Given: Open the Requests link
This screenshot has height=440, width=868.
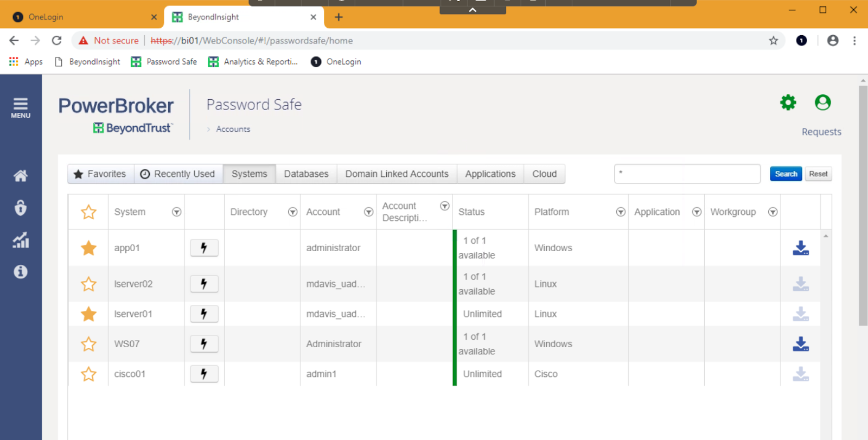Looking at the screenshot, I should point(821,132).
